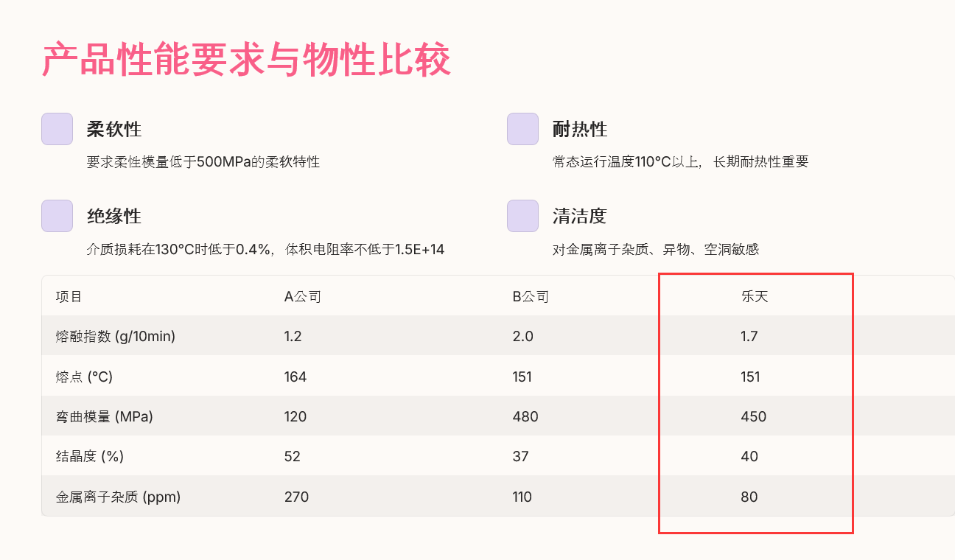
Task: Click the 乐天 column header
Action: pyautogui.click(x=755, y=297)
